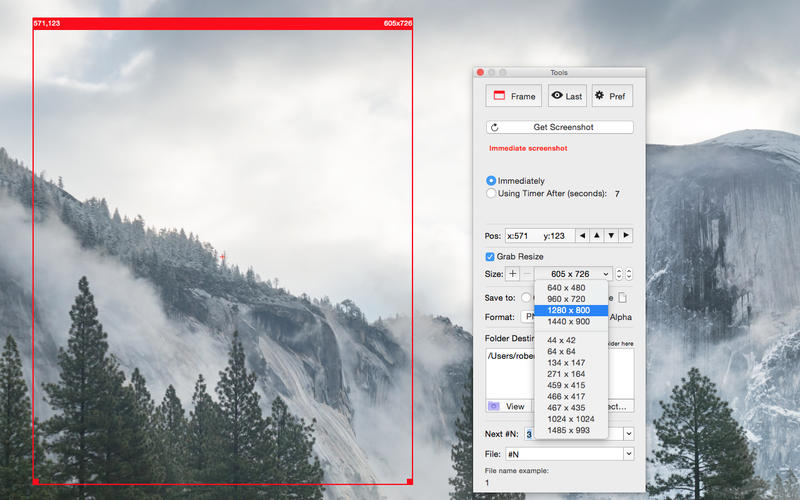Nudge position right with right arrow
Viewport: 800px width, 500px height.
coord(626,235)
